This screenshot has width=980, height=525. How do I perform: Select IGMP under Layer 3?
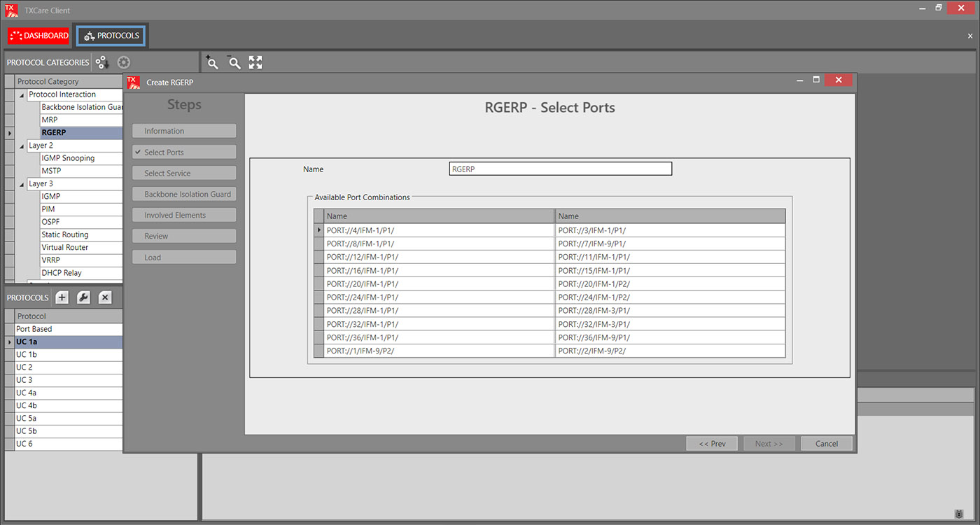(82, 196)
